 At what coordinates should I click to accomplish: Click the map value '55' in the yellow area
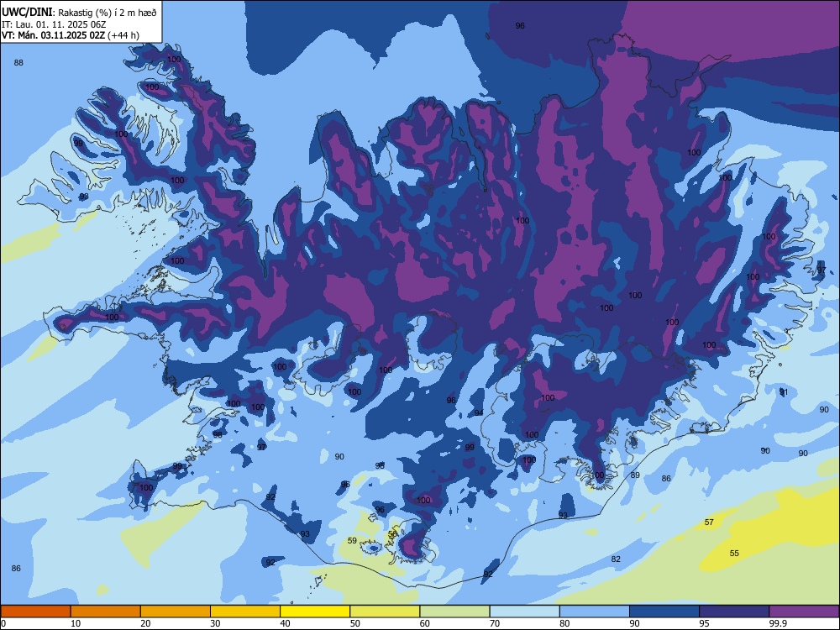[734, 553]
